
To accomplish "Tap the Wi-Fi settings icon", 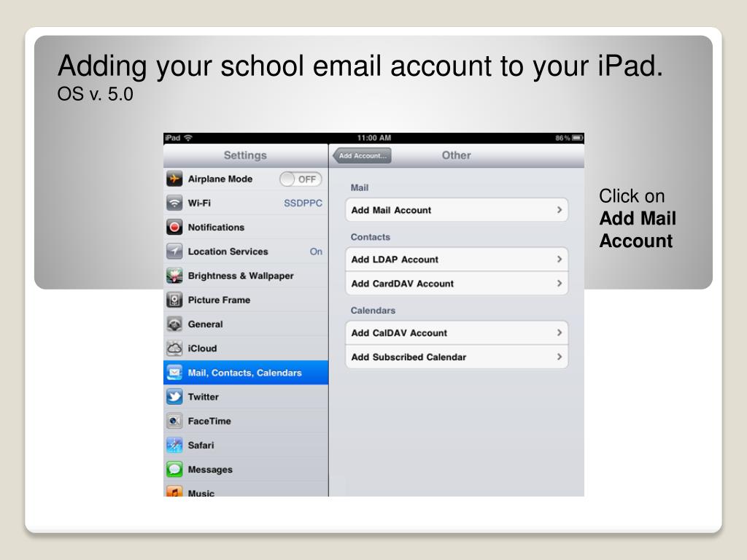I will [174, 203].
